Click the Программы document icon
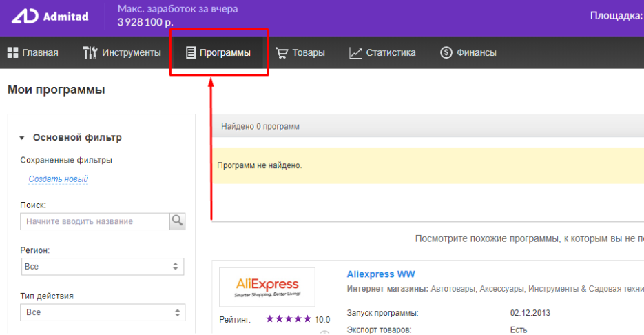Screen dimensions: 644x335 (x=191, y=52)
